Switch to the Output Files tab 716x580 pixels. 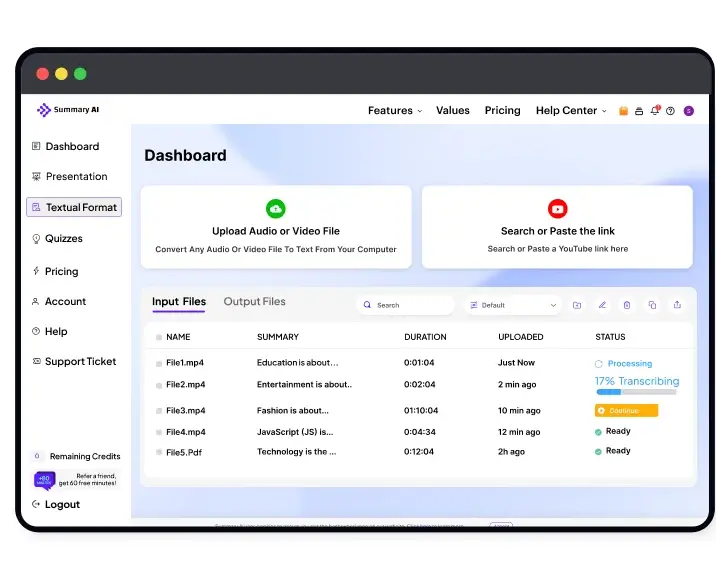click(x=254, y=301)
